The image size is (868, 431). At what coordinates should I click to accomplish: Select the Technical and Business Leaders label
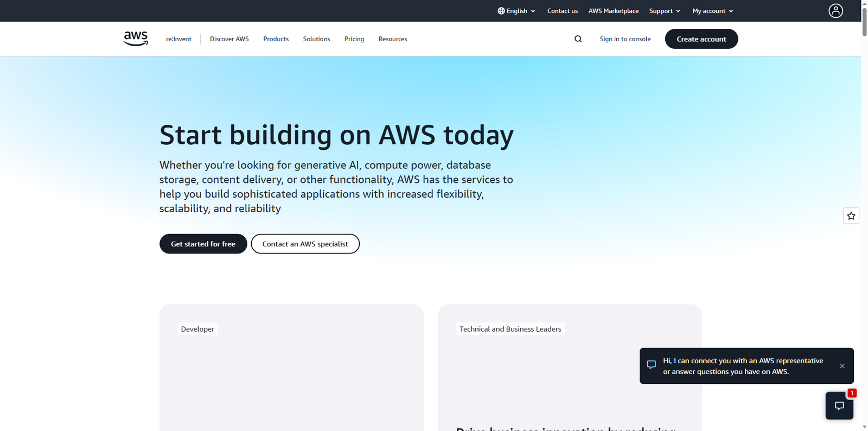(x=510, y=329)
